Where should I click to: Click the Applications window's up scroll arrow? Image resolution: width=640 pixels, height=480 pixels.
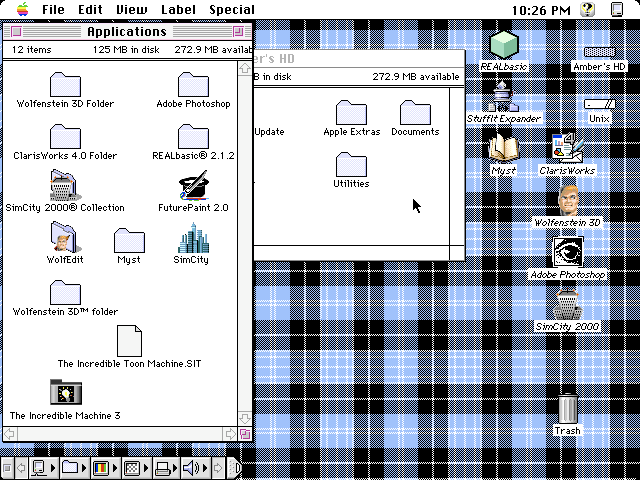tap(244, 68)
